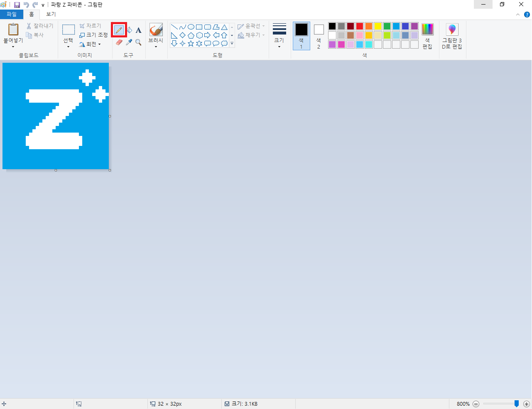Select the Fill with color bucket tool
532x409 pixels.
click(x=129, y=30)
